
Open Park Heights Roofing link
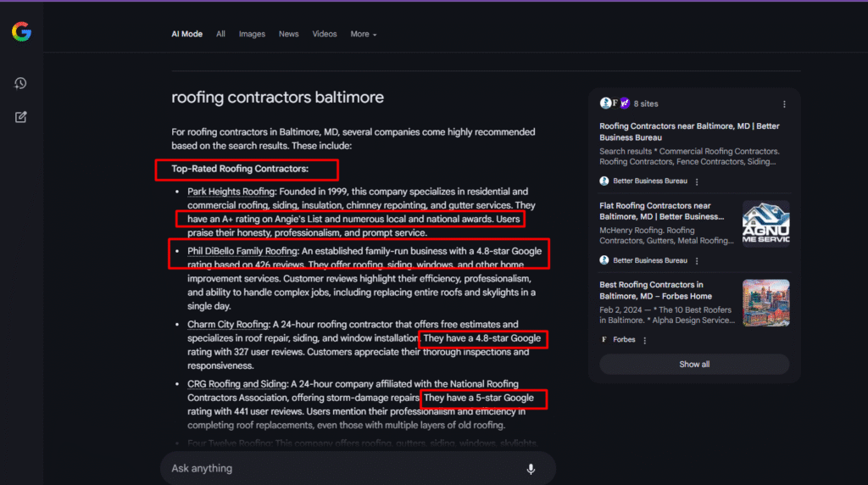tap(231, 192)
